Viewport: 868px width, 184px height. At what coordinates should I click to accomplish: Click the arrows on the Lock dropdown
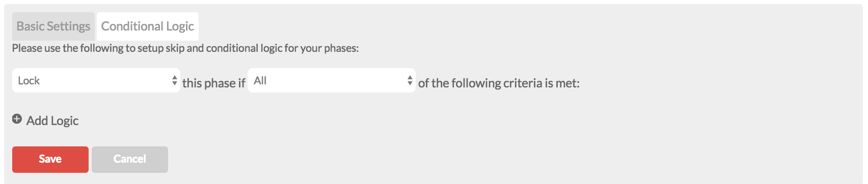click(x=175, y=80)
